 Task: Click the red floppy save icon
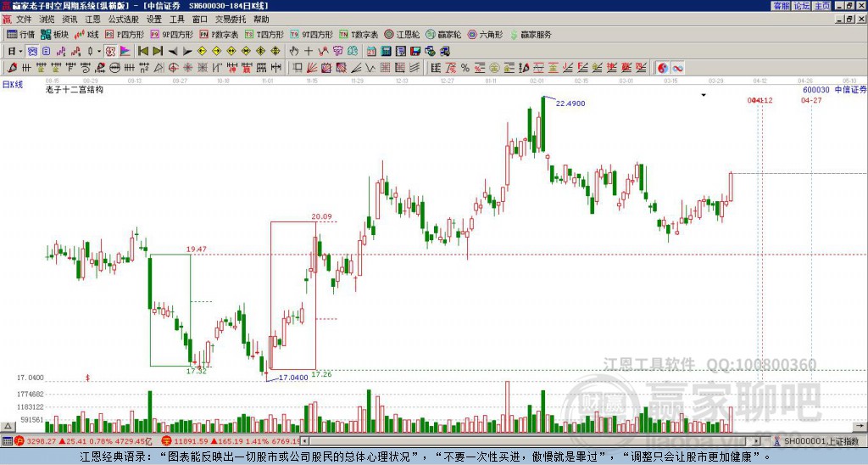[x=415, y=51]
